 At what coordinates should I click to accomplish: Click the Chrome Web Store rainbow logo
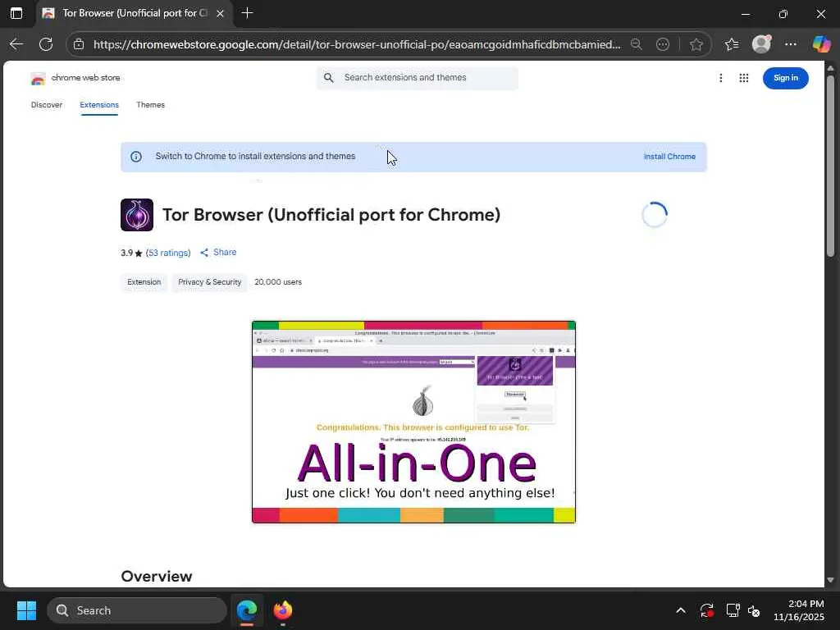pos(38,79)
